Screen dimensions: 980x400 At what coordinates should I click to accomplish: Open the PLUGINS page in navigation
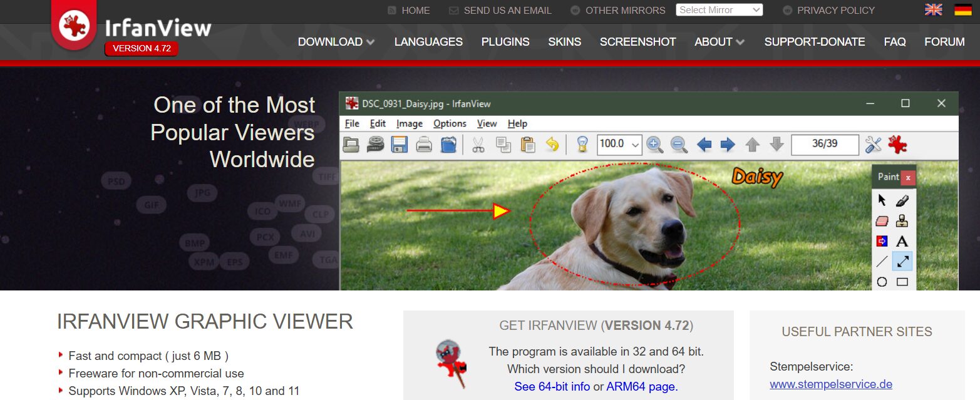point(505,42)
